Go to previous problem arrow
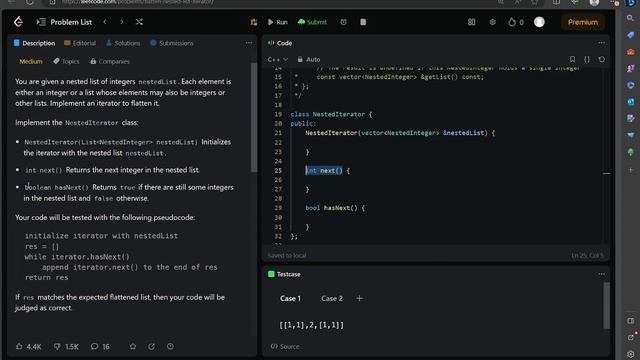 105,22
